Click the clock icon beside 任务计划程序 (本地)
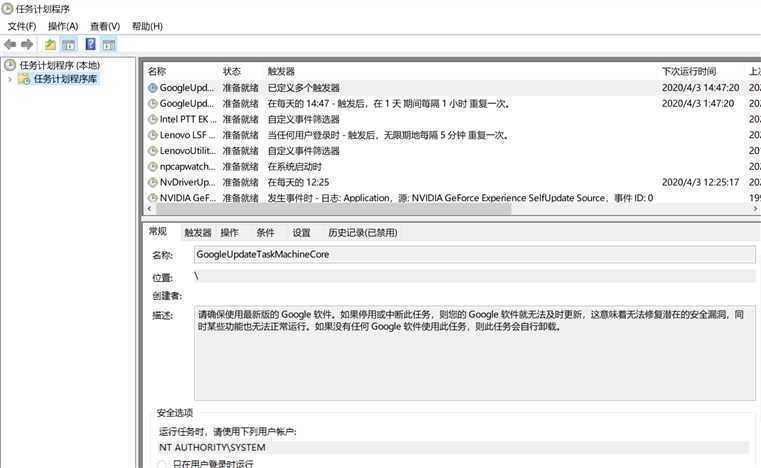761x468 pixels. (x=10, y=65)
